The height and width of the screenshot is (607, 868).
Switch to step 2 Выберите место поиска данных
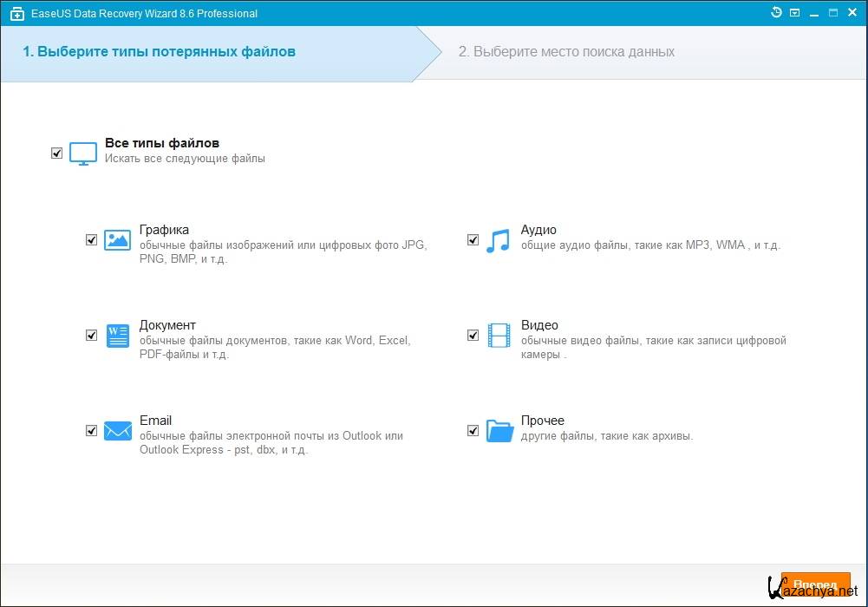[566, 52]
